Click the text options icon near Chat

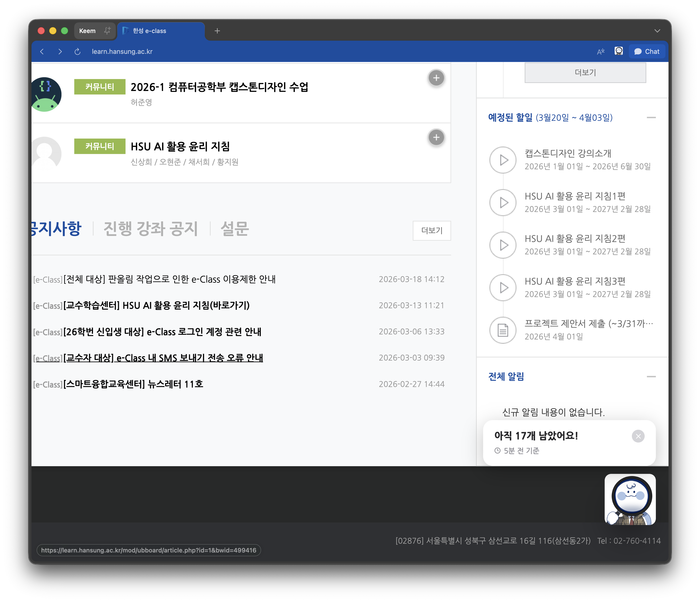tap(601, 51)
